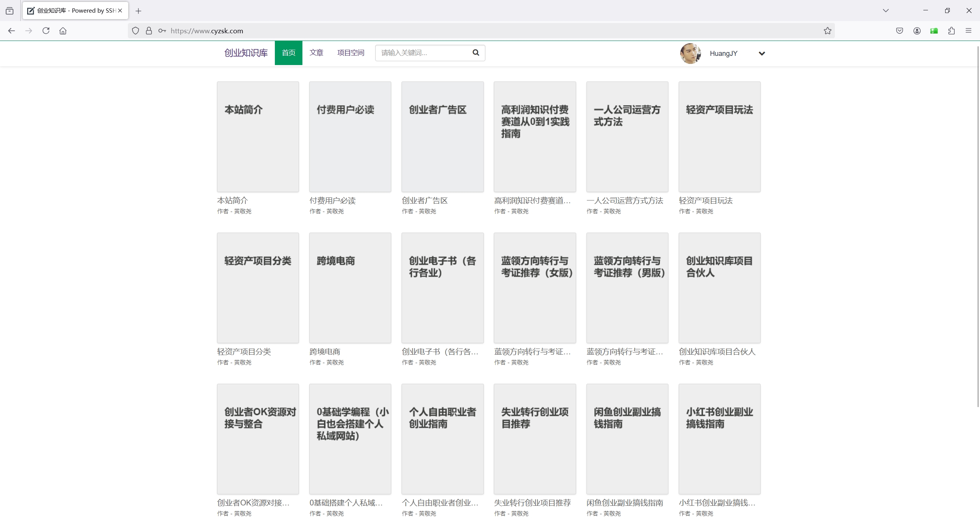This screenshot has width=980, height=528.
Task: Open 个人自由职业者创业指南 cover
Action: 443,439
